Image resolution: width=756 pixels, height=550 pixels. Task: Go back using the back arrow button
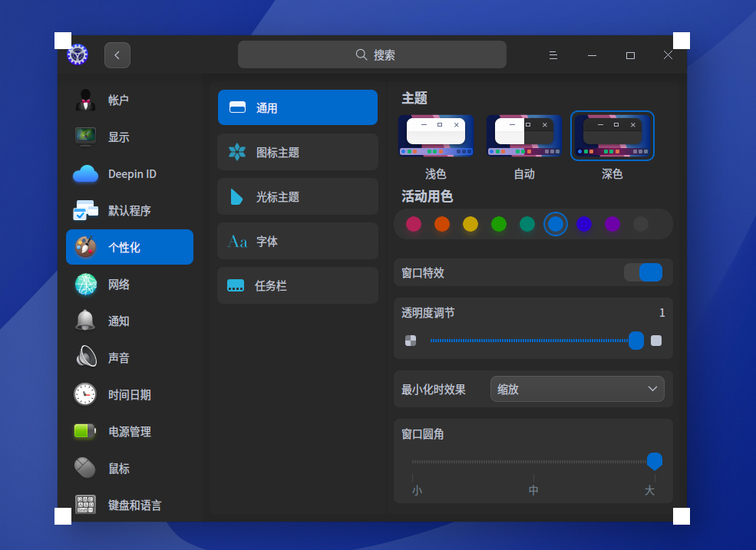pos(117,55)
